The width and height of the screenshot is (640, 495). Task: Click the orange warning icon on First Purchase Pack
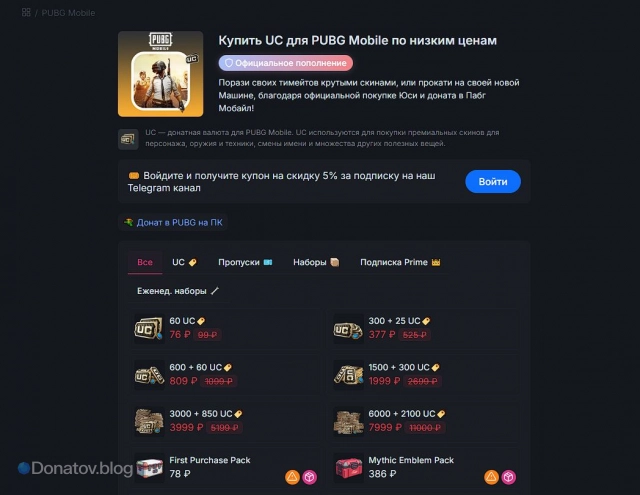292,477
